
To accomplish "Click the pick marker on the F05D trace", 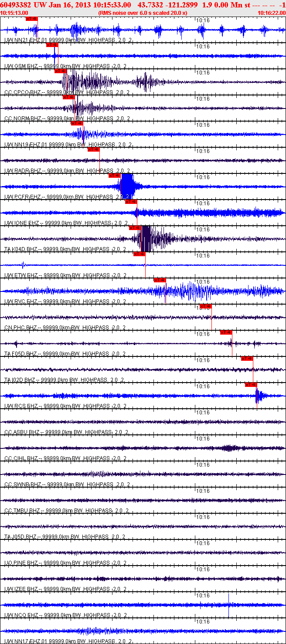I will click(x=226, y=332).
